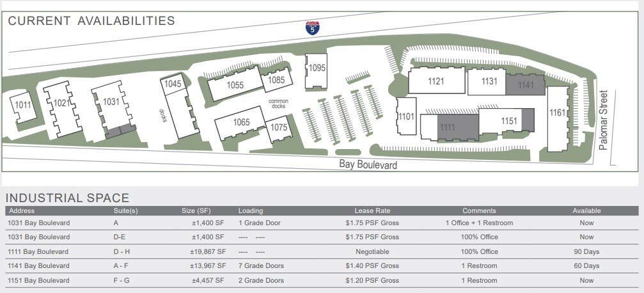The image size is (644, 293).
Task: Click the Interstate 5 shield icon
Action: tap(311, 27)
